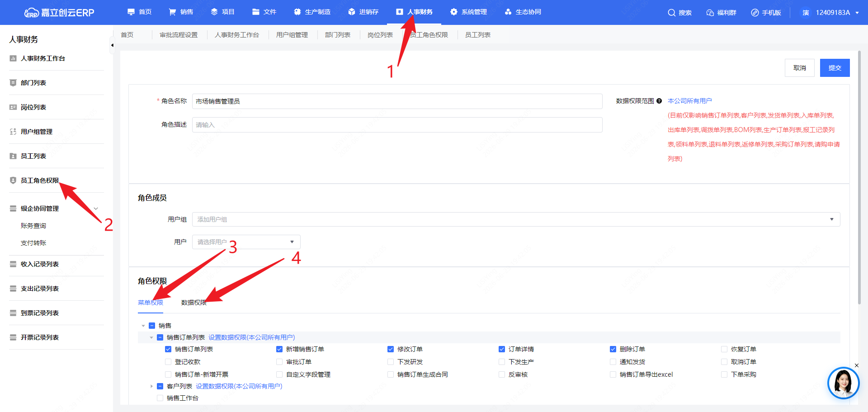
Task: Click the 人事财务 badge icon in top nav
Action: click(x=400, y=12)
